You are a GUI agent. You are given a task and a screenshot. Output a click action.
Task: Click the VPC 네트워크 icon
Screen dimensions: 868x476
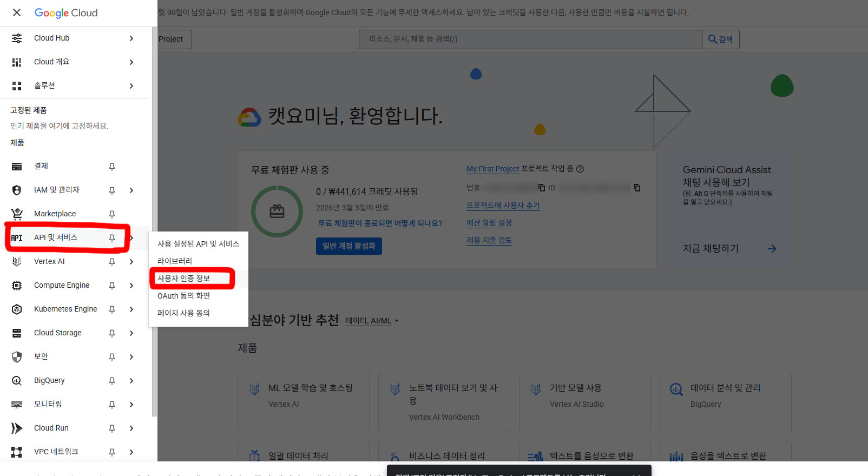tap(17, 452)
